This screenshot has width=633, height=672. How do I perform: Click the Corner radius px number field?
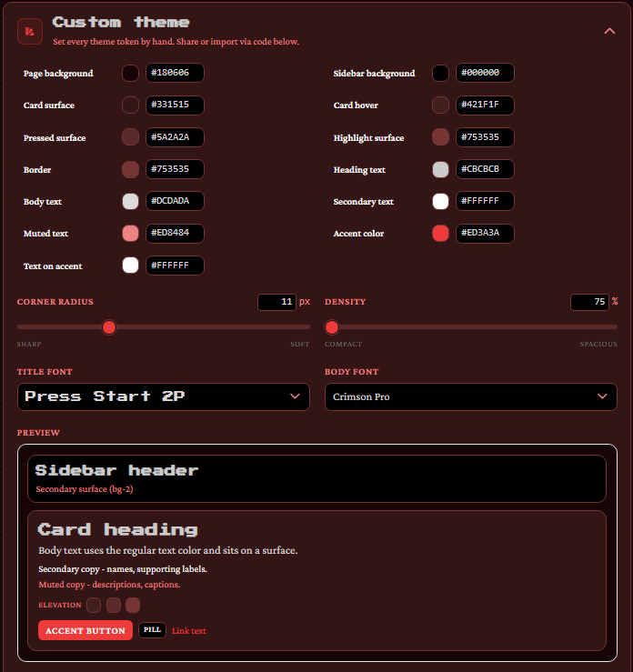[x=276, y=302]
